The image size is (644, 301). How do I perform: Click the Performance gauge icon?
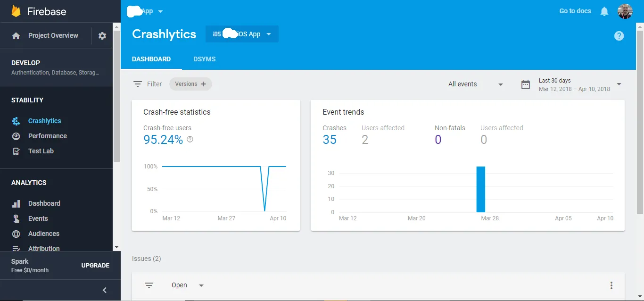[16, 136]
